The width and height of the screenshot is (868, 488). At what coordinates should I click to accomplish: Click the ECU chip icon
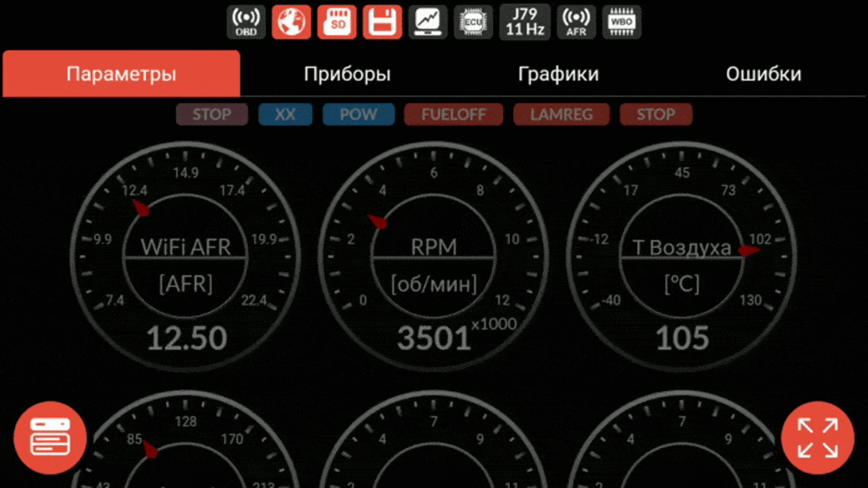473,22
